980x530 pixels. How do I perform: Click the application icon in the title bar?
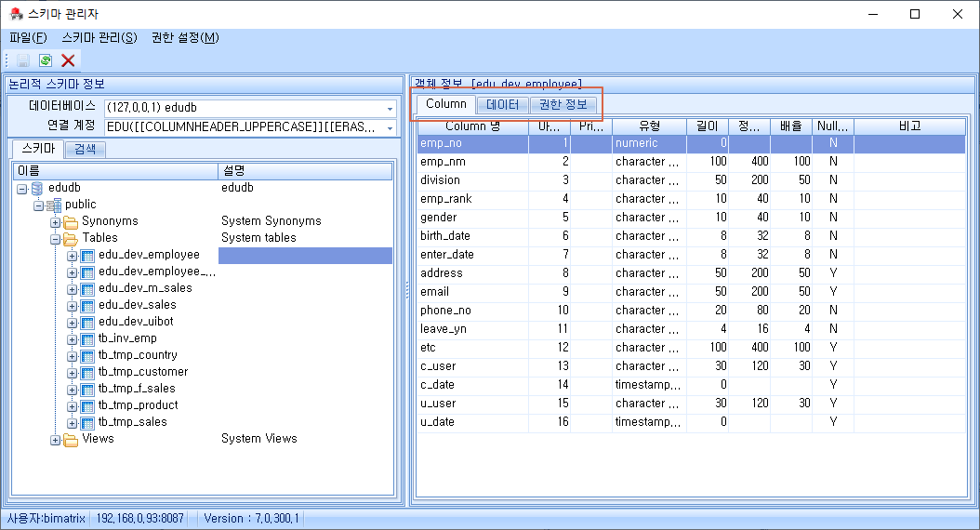pyautogui.click(x=16, y=14)
